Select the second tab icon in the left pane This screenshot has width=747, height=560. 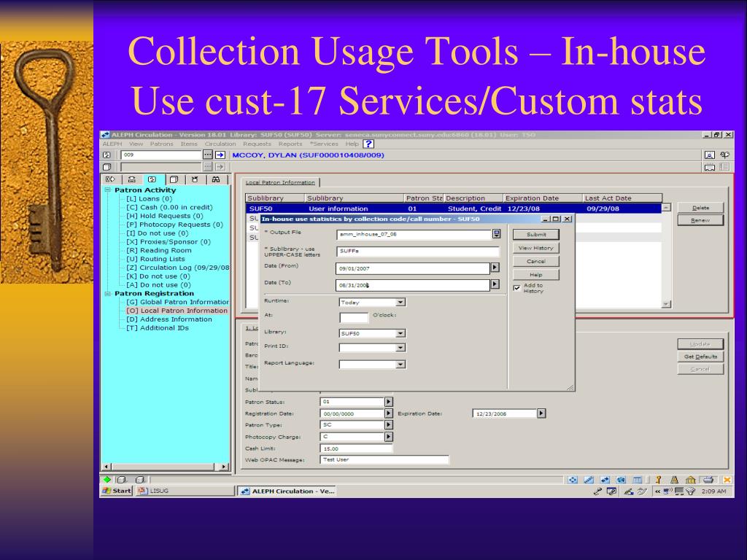point(132,179)
